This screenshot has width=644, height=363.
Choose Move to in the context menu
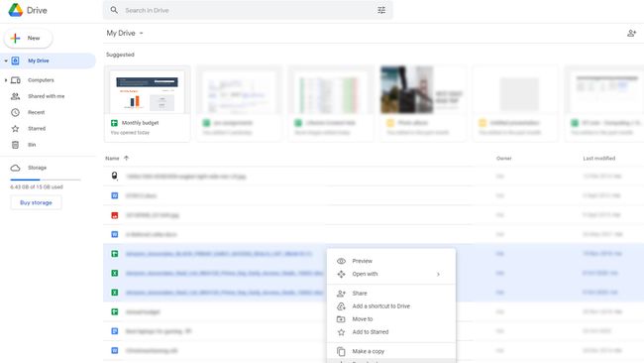tap(391, 319)
